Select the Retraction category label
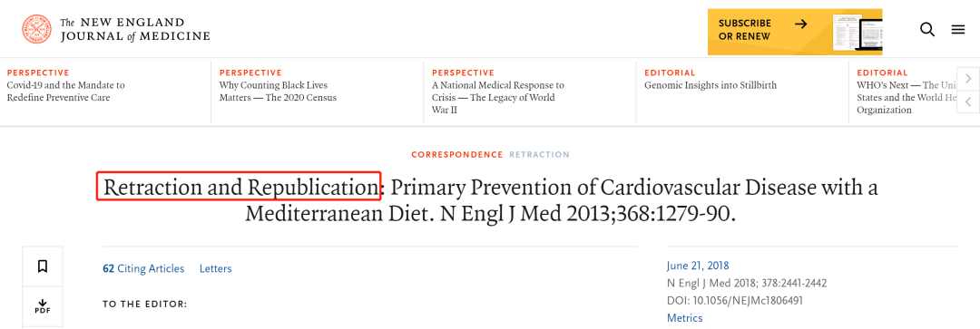 (x=539, y=154)
